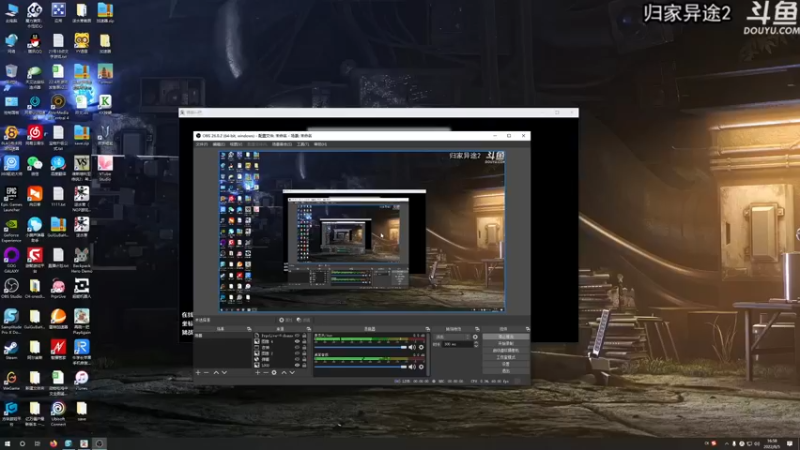Screen dimensions: 800x450
Task: Move source down in Sources panel
Action: click(292, 372)
